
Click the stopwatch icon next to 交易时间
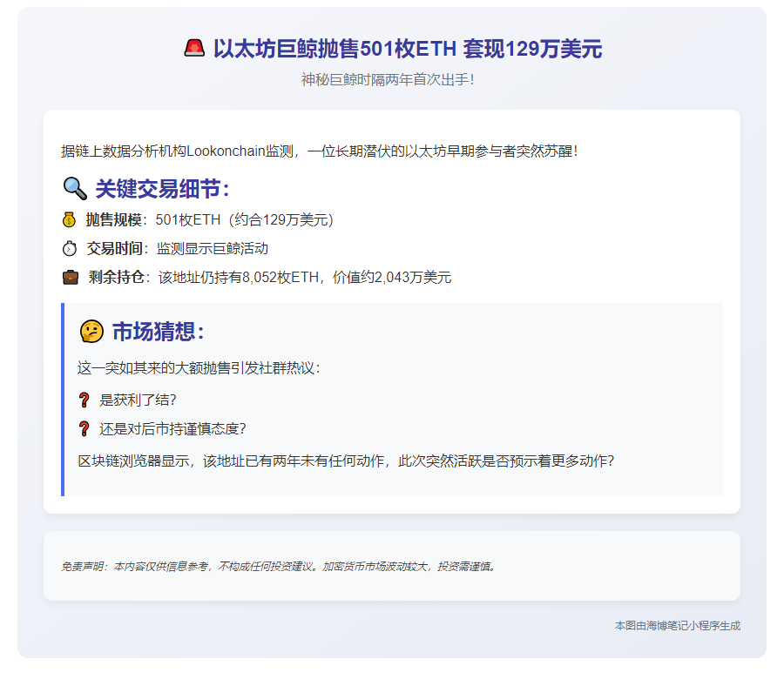click(70, 248)
